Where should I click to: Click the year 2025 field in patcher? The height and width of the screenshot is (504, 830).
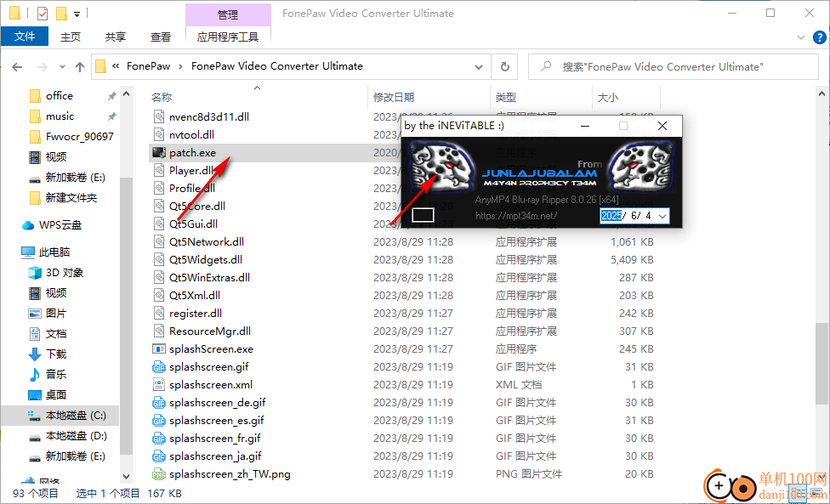tap(611, 216)
